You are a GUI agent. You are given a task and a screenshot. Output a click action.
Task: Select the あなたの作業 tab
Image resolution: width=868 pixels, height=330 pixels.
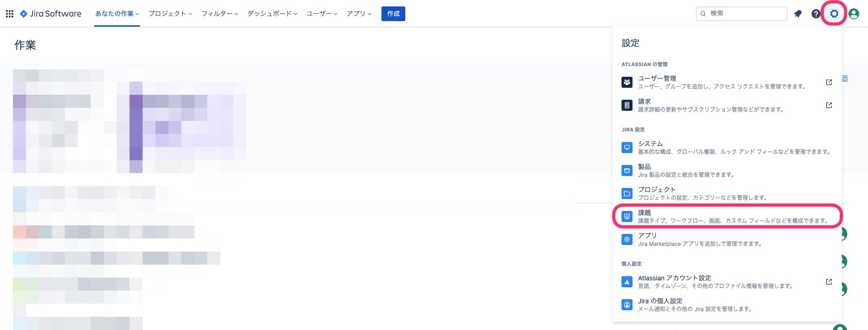[116, 14]
